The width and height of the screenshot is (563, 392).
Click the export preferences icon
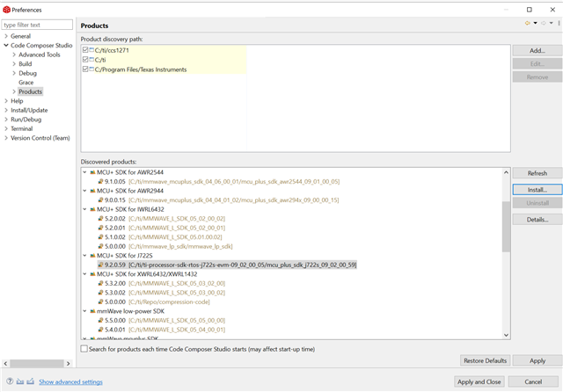click(30, 381)
